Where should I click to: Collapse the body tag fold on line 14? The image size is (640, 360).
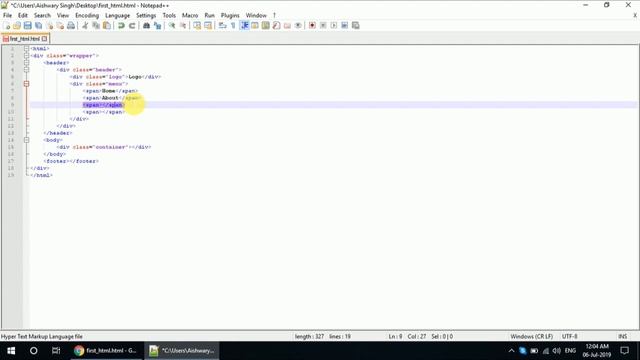click(26, 140)
